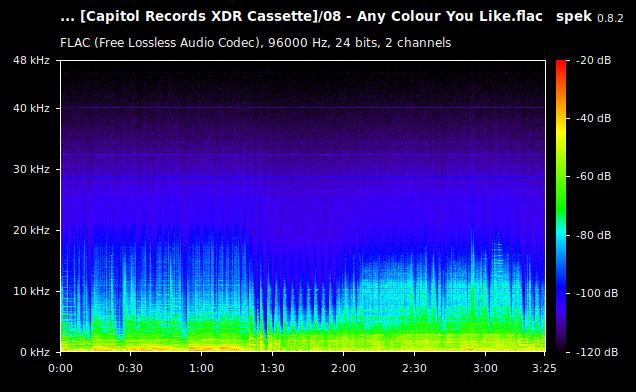Click the 48 kHz frequency axis label
The height and width of the screenshot is (392, 636).
(x=31, y=60)
